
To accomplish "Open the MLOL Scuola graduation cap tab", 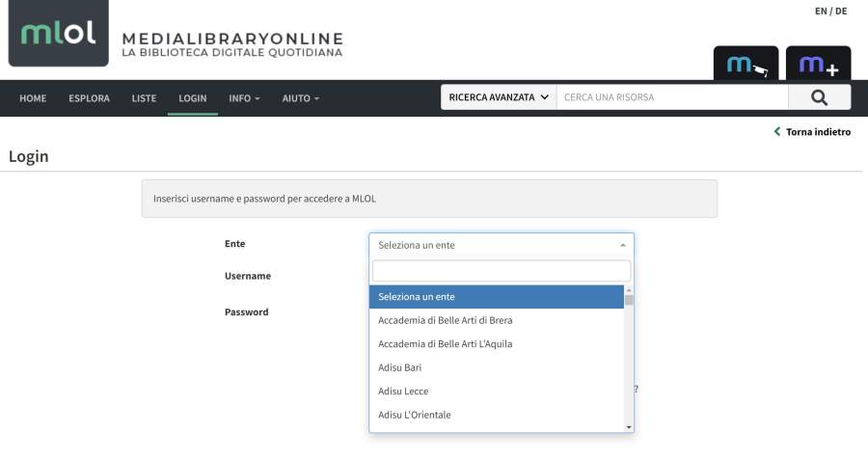I will point(745,65).
